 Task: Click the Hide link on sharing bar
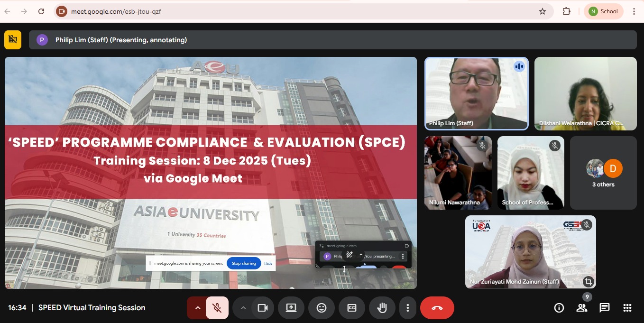(268, 263)
